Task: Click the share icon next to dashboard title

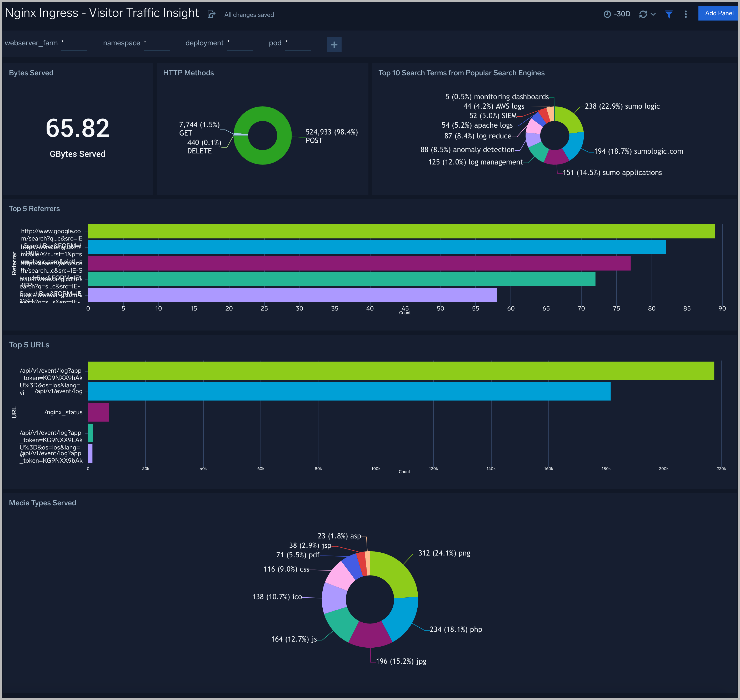Action: (212, 14)
